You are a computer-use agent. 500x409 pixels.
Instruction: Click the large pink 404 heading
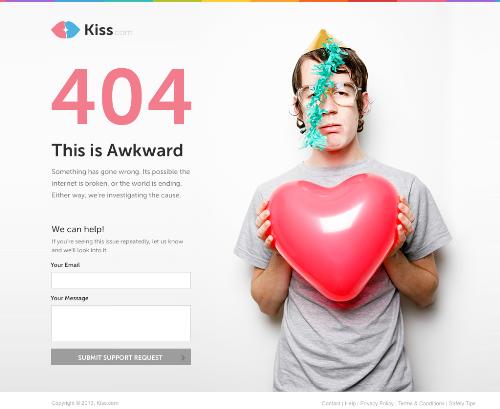click(x=122, y=96)
